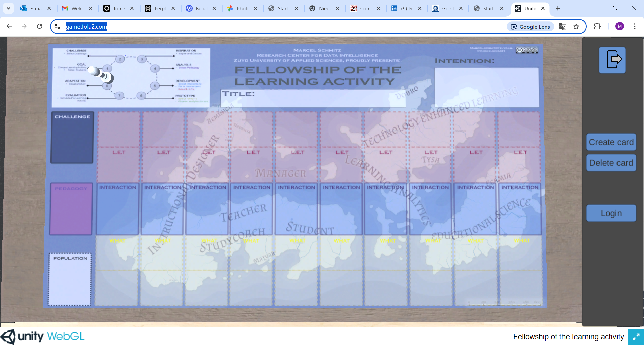Open a new browser tab
Viewport: 644px width, 345px height.
pos(558,8)
